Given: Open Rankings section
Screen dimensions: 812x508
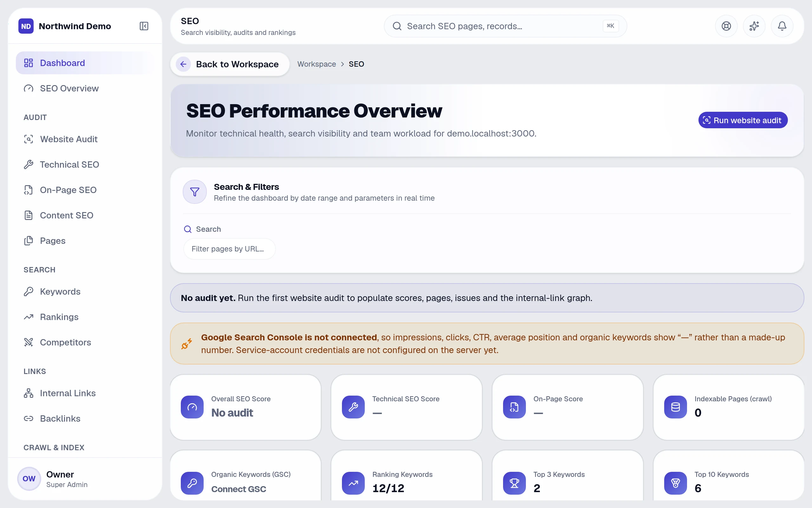Looking at the screenshot, I should click(85, 317).
